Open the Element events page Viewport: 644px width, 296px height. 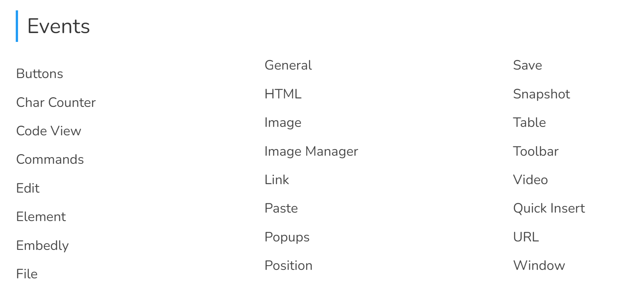coord(41,216)
